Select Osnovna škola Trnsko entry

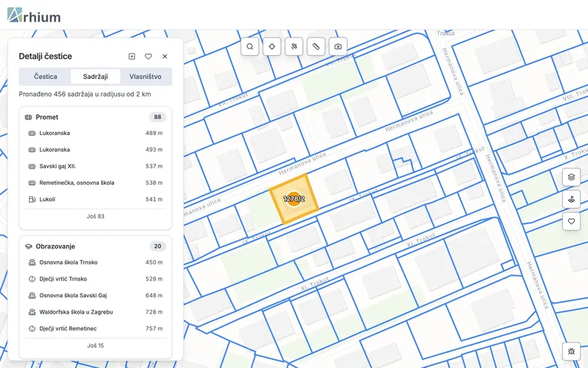point(95,262)
